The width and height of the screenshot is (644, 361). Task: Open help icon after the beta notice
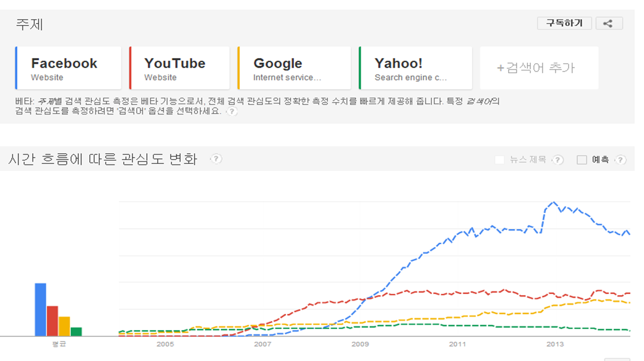(x=232, y=112)
